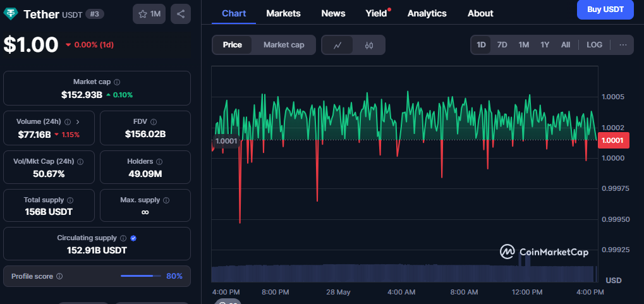This screenshot has width=644, height=304.
Task: Click the Profile score progress bar
Action: point(141,276)
